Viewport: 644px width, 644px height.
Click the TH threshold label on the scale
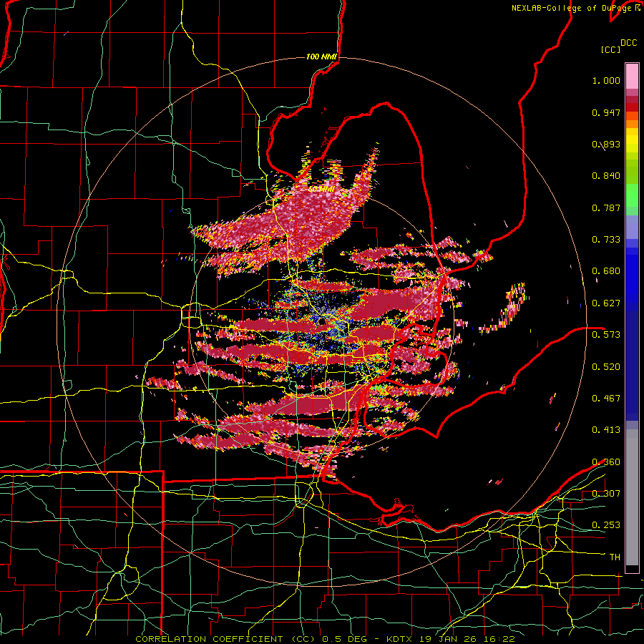pos(615,557)
